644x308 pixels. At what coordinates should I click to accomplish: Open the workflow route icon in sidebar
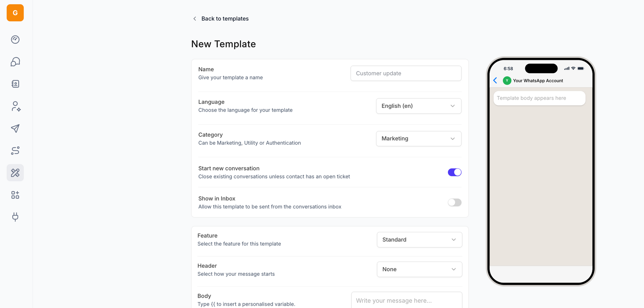(x=15, y=150)
